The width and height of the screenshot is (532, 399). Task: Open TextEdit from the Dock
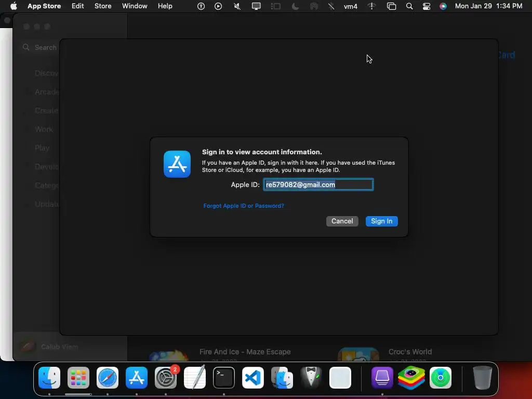195,378
